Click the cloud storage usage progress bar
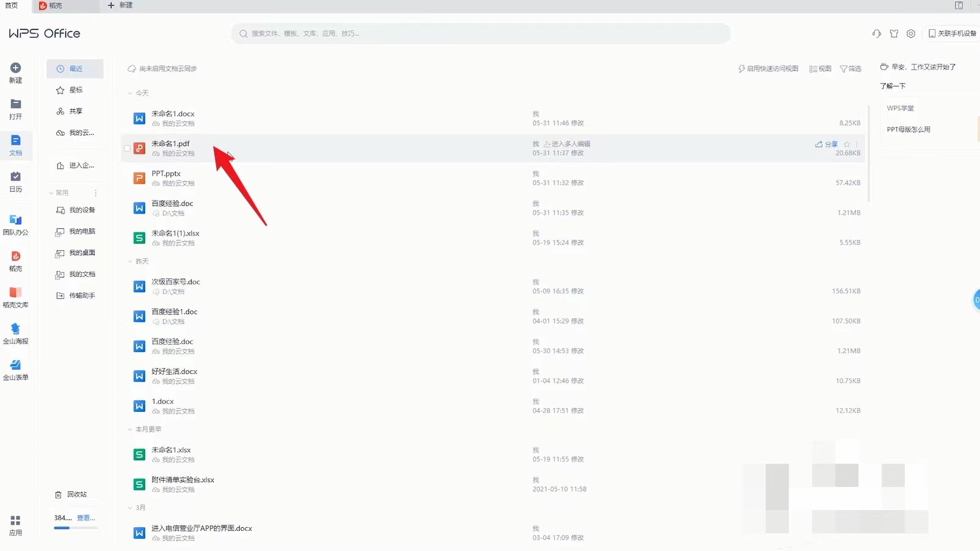This screenshot has height=551, width=980. tap(75, 528)
